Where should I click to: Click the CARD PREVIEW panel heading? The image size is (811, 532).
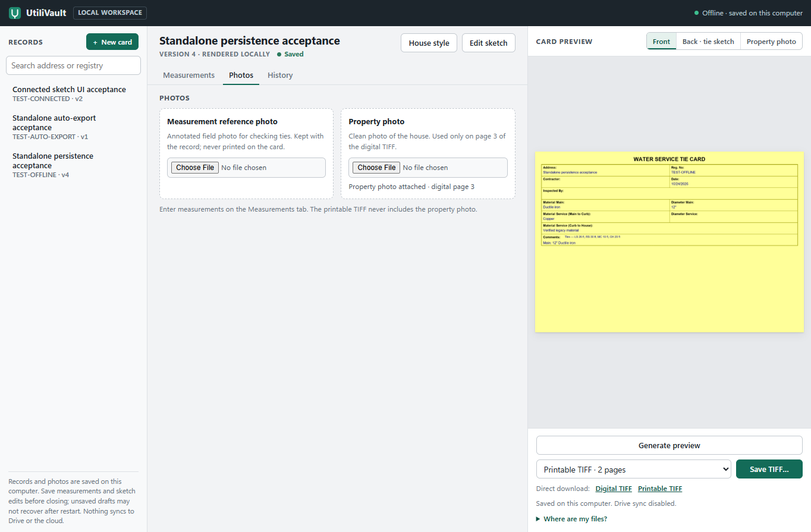pyautogui.click(x=564, y=42)
